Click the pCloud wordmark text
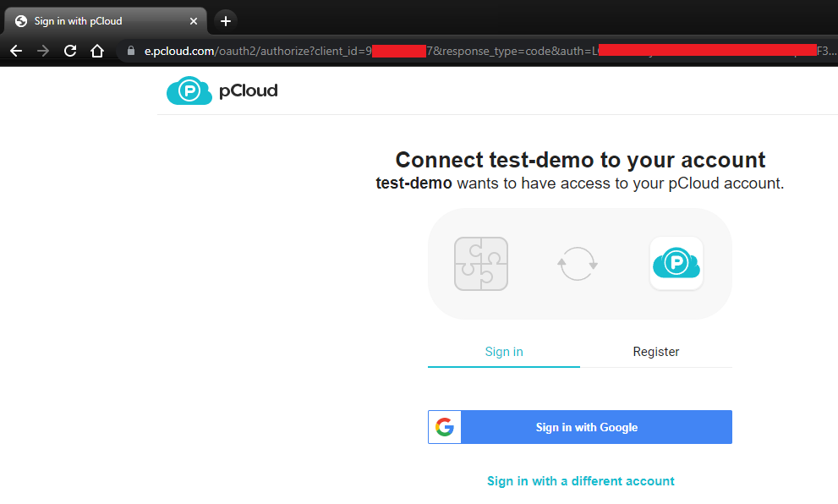This screenshot has width=838, height=504. coord(249,90)
